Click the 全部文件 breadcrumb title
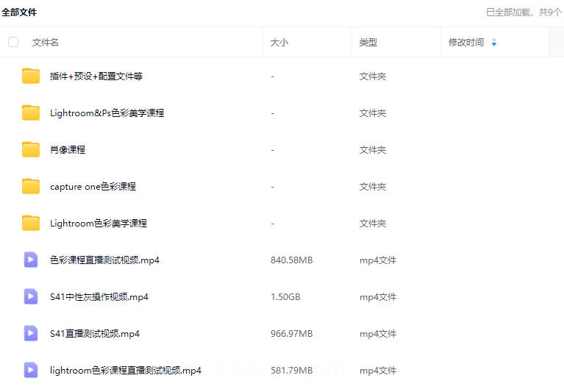564x392 pixels. pyautogui.click(x=19, y=13)
